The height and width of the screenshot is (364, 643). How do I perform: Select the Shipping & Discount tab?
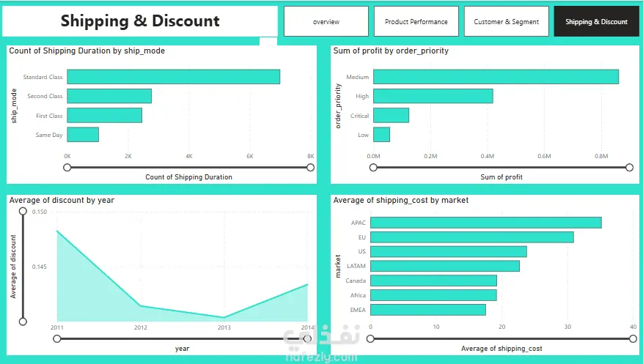point(596,21)
